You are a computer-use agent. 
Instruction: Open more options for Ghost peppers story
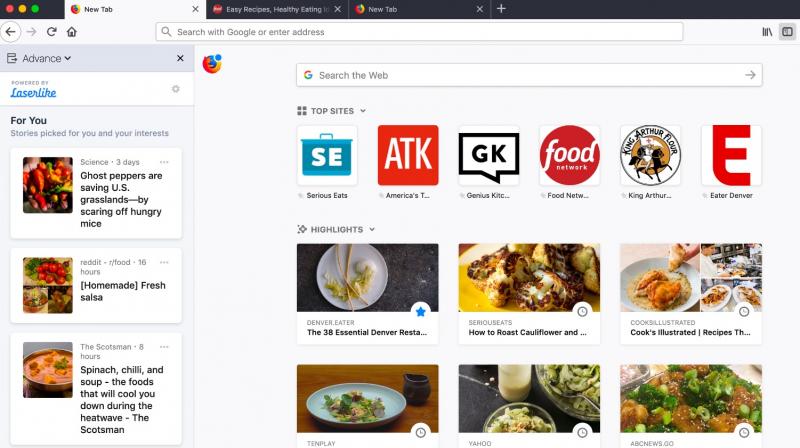(164, 162)
